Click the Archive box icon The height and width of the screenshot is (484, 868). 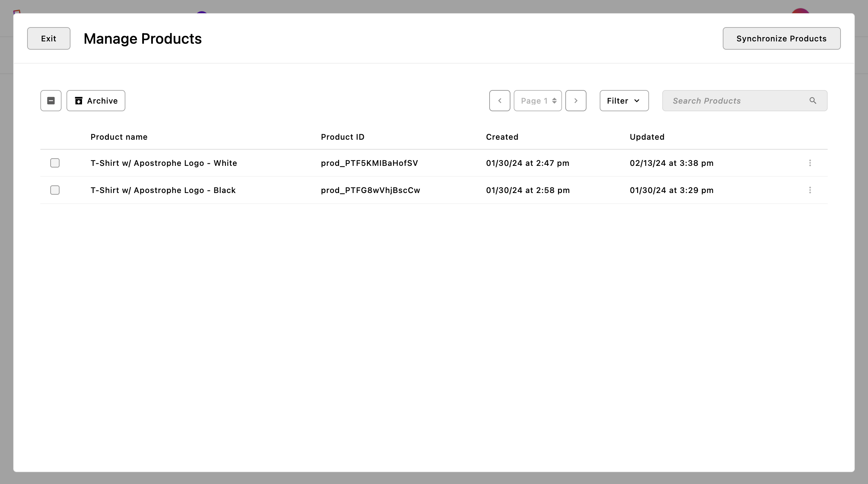pos(78,101)
